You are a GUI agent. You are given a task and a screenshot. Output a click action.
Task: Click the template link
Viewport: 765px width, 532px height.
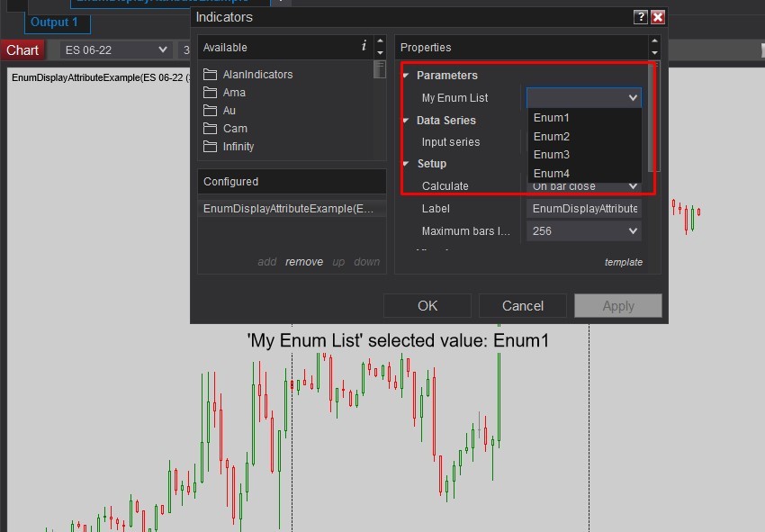(x=624, y=262)
